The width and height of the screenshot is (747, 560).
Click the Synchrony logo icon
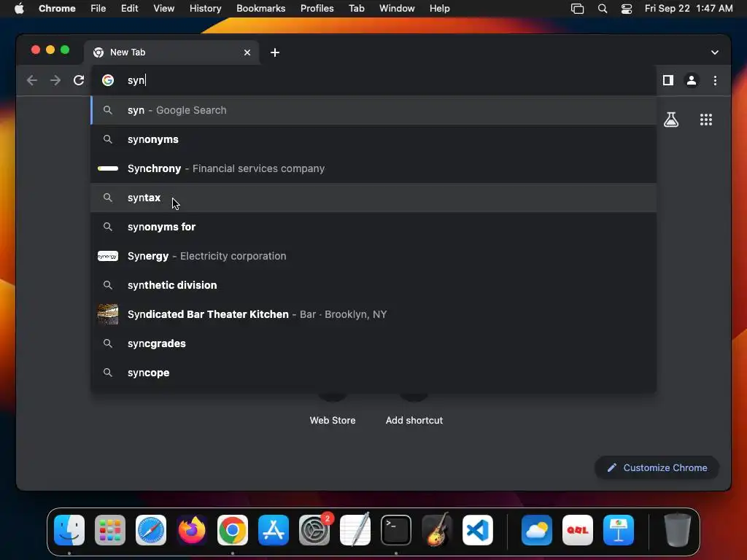click(x=108, y=168)
